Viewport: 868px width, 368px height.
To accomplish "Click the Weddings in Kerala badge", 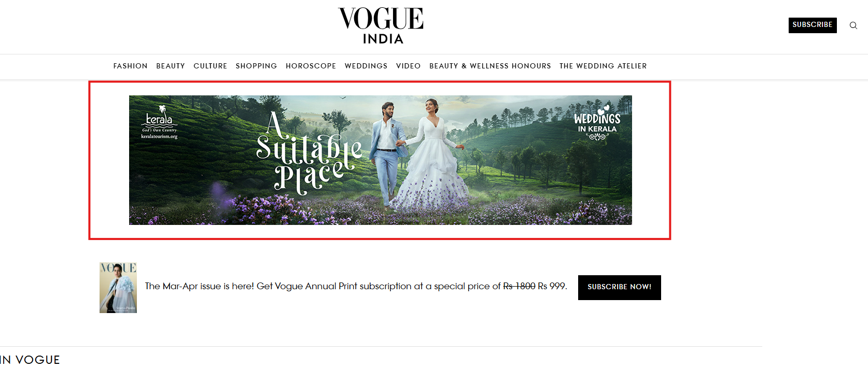I will click(x=597, y=123).
